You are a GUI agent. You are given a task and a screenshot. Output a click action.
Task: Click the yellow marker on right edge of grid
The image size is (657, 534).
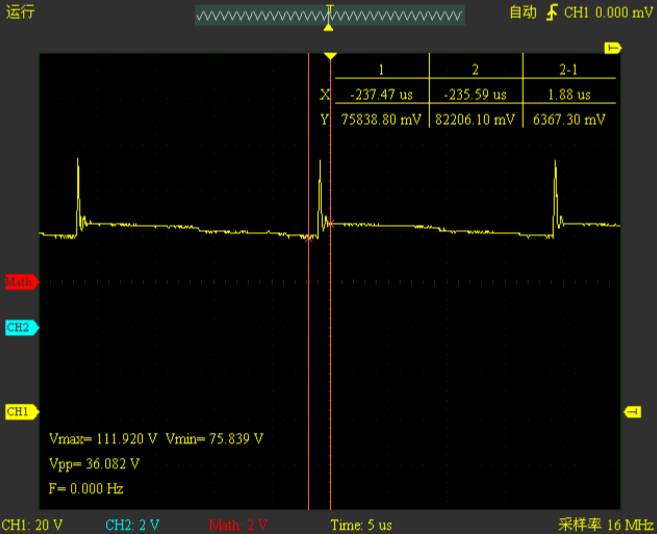(632, 411)
